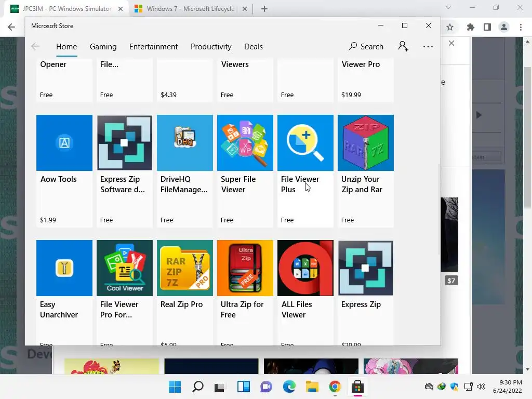Open Widgets on the taskbar
The width and height of the screenshot is (532, 399).
tap(244, 387)
